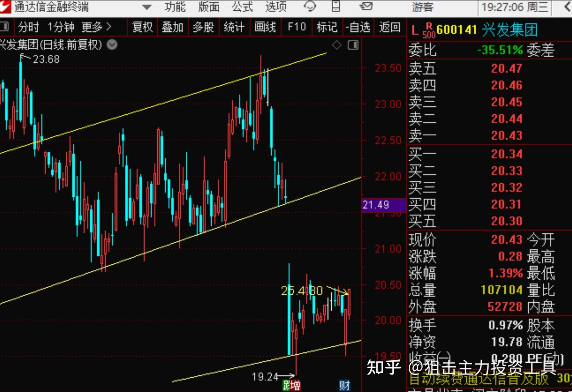Viewport: 572px width, 392px height.
Task: Click the 卖一 price 20.43
Action: coord(507,136)
